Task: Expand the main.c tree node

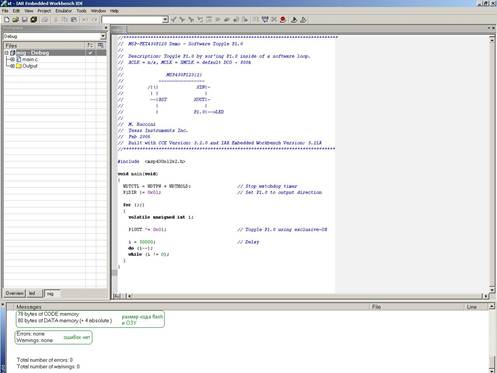Action: [x=12, y=59]
